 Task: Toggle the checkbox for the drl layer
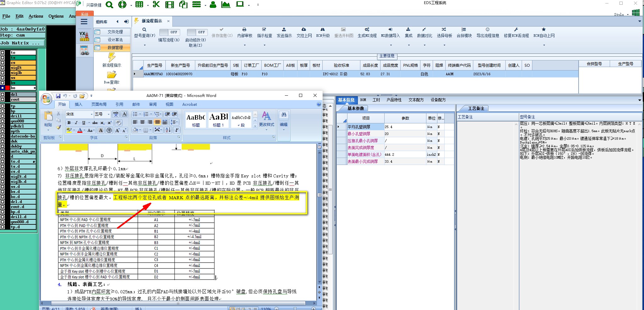[x=3, y=94]
